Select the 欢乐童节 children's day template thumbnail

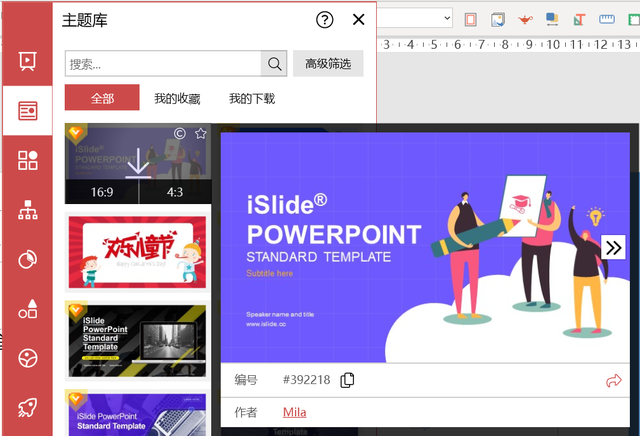pos(138,252)
